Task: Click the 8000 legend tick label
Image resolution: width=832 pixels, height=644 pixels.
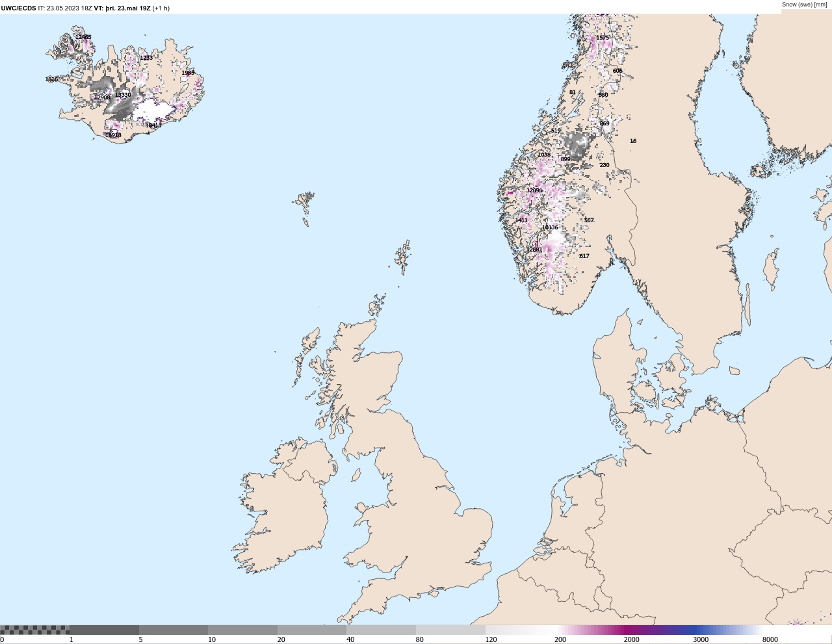Action: (770, 640)
